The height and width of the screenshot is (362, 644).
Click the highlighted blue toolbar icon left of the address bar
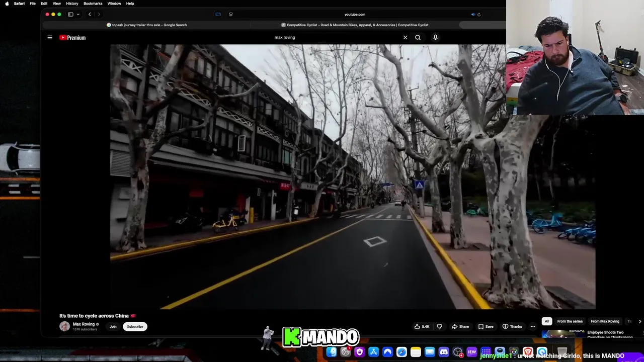pos(218,14)
